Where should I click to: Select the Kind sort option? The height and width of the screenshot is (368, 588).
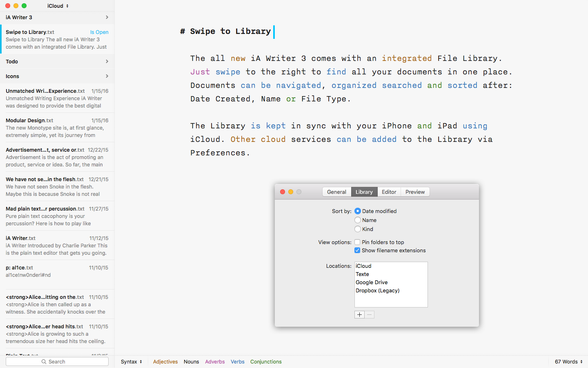(357, 229)
